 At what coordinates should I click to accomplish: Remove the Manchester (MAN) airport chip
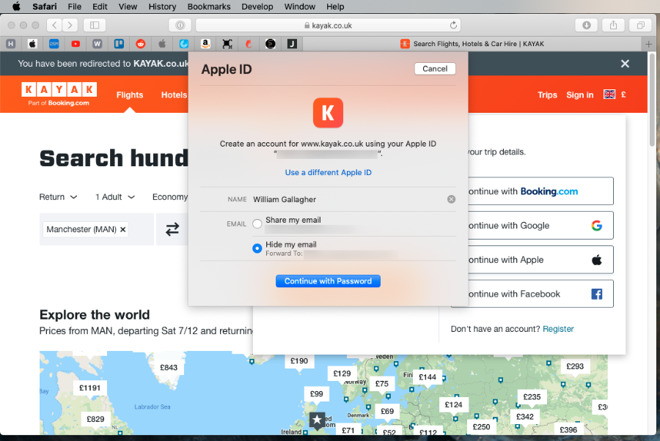[123, 230]
